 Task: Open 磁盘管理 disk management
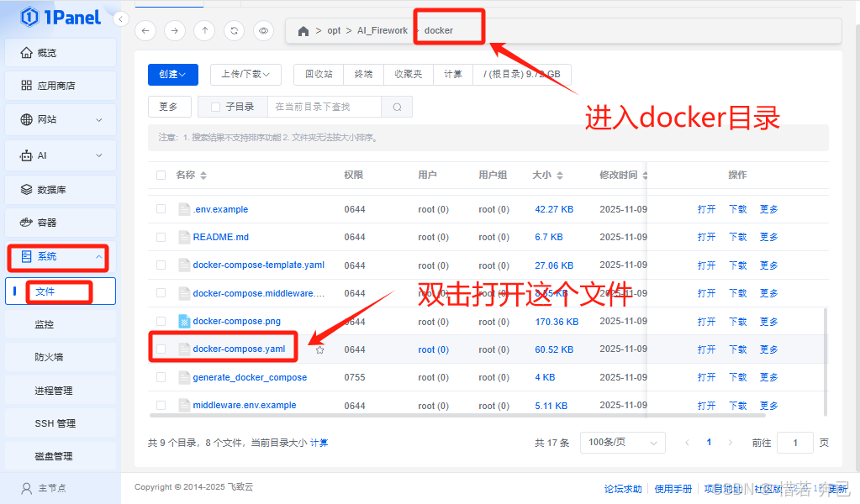click(x=61, y=456)
